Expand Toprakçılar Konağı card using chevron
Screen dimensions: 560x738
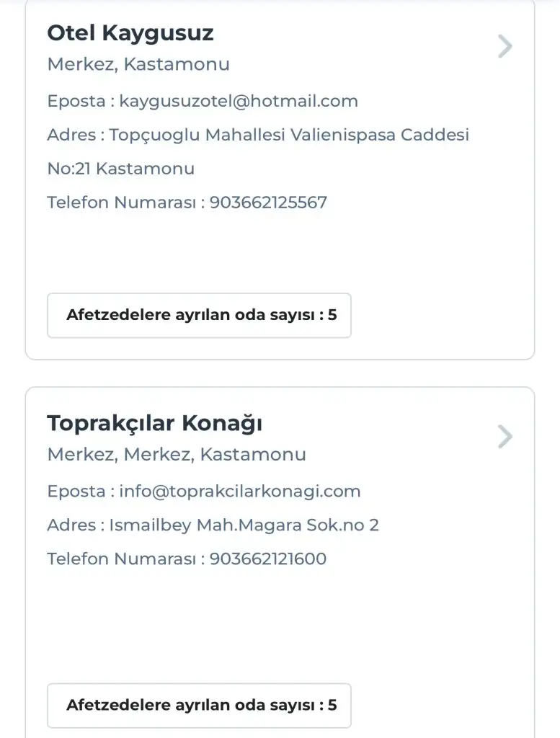pyautogui.click(x=505, y=437)
